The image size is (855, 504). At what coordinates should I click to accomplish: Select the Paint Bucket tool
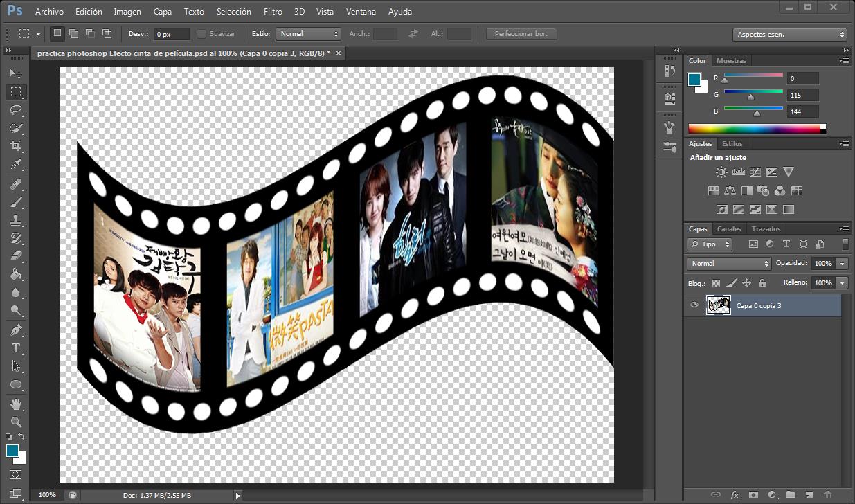tap(16, 275)
